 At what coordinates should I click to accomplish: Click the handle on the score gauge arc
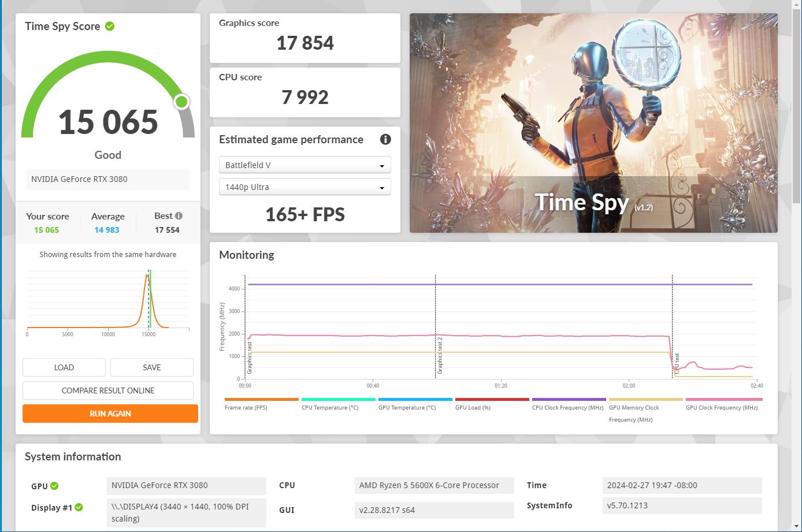(181, 102)
